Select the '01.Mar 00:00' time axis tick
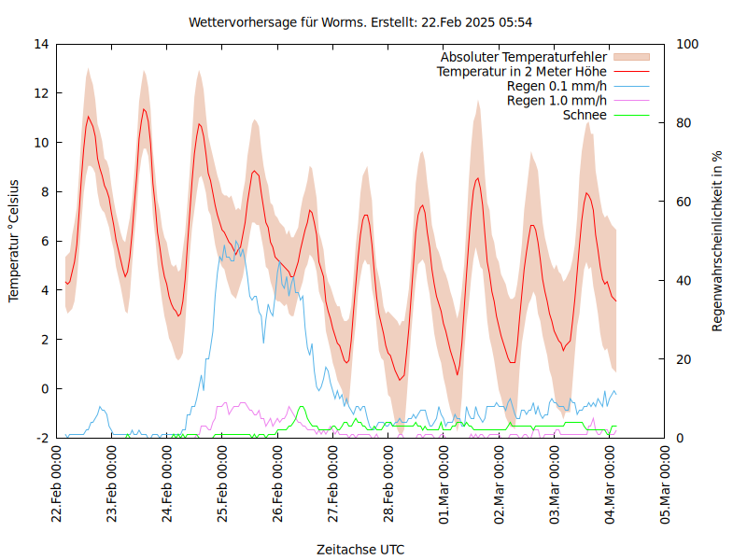The height and width of the screenshot is (560, 747). [444, 486]
